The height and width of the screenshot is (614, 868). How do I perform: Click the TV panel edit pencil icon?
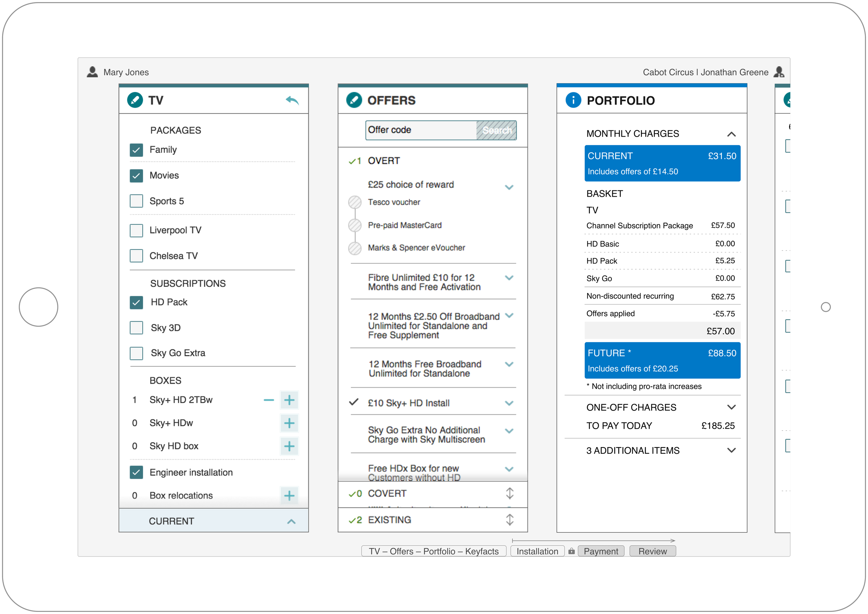pyautogui.click(x=135, y=100)
